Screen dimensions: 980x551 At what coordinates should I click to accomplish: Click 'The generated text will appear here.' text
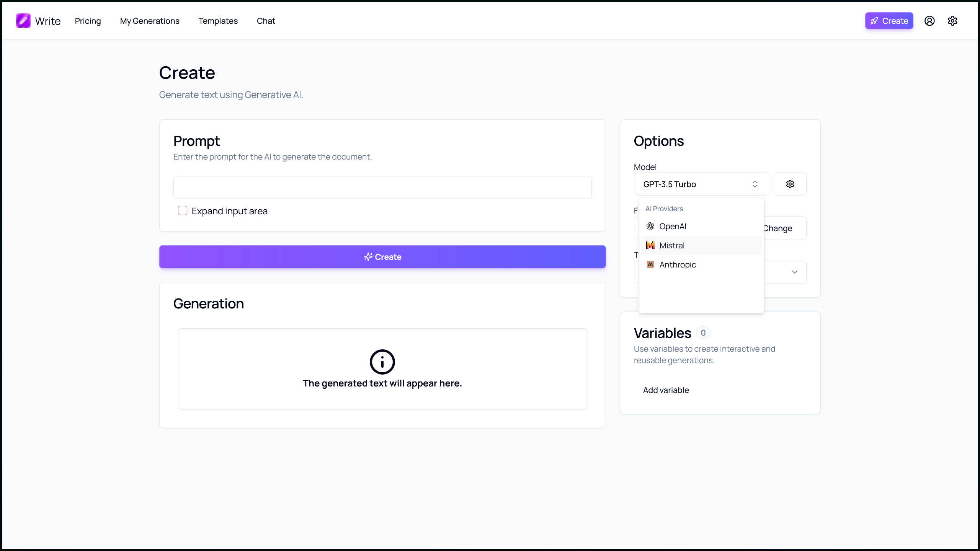point(382,383)
